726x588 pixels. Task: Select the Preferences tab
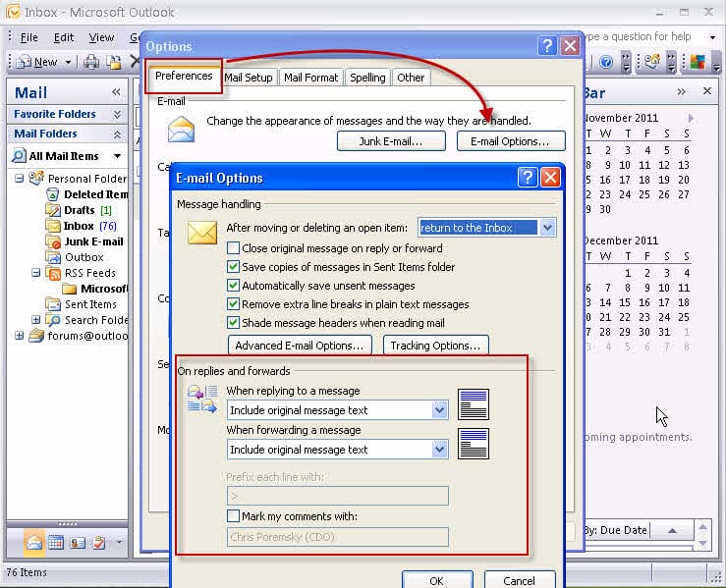(x=184, y=76)
